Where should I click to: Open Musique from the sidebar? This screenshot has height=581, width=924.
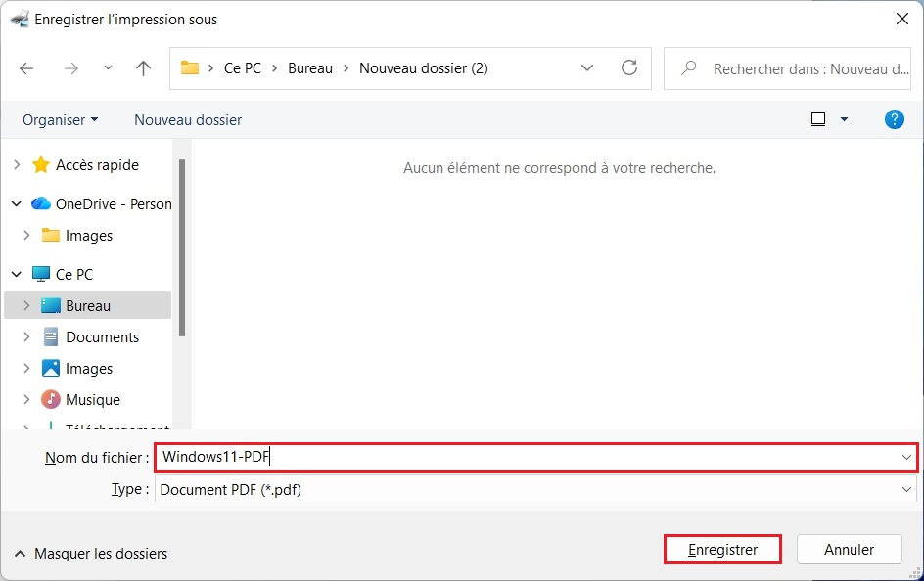click(92, 399)
